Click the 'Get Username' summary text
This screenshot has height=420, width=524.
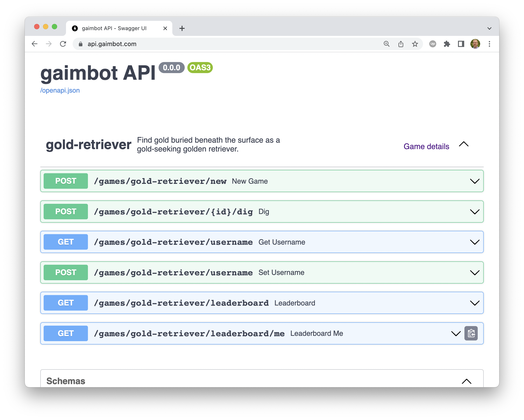coord(282,242)
